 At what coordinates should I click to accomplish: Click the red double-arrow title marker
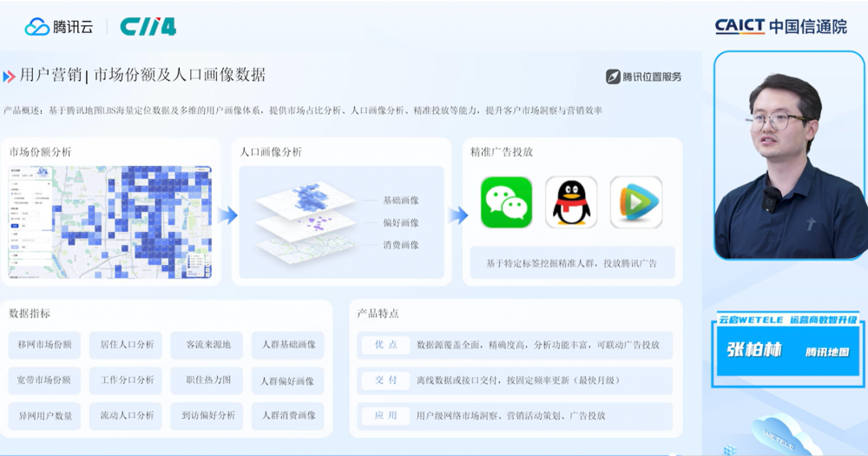pos(9,76)
